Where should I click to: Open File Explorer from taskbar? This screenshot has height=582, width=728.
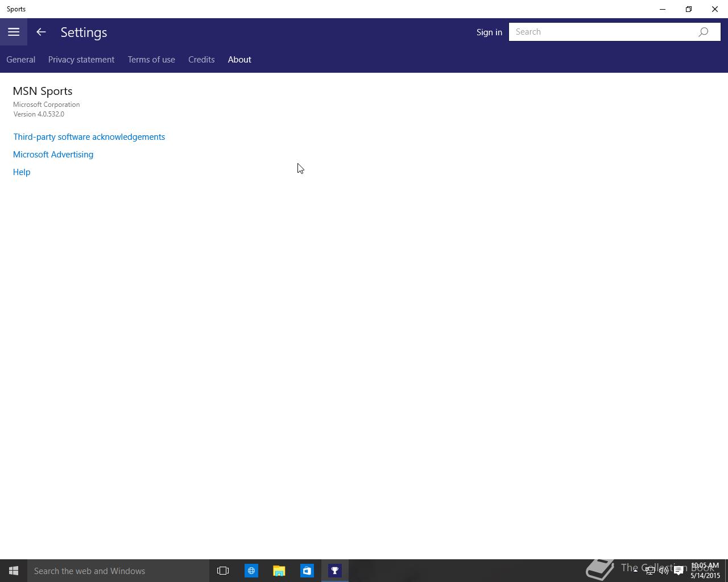(279, 571)
